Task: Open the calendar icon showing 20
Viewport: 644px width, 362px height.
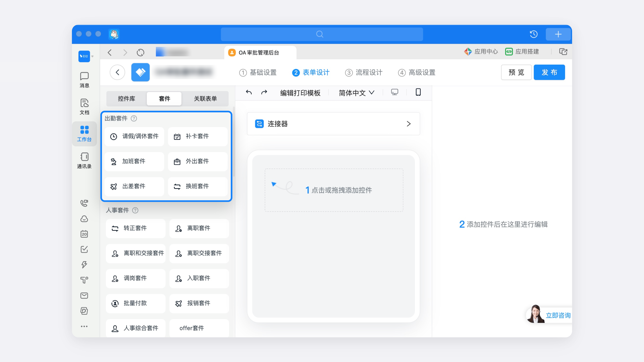Action: 84,234
